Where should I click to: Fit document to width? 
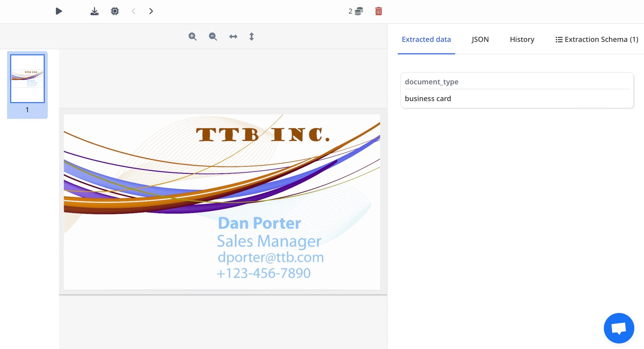click(233, 36)
